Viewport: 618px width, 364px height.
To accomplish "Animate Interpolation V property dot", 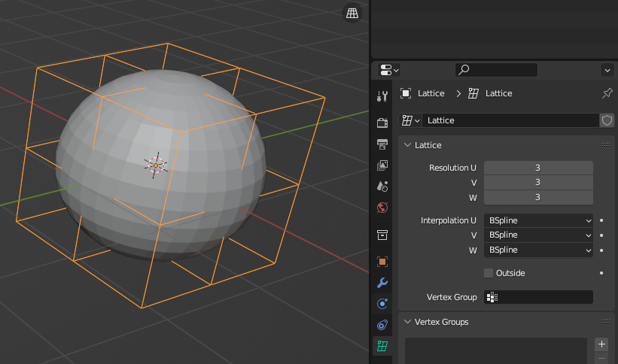I will click(601, 235).
